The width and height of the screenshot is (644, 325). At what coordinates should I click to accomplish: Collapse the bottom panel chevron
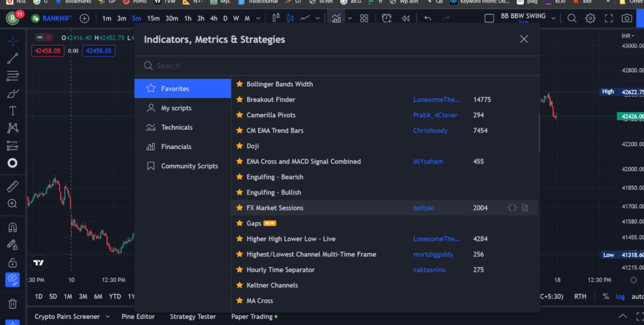(x=623, y=316)
